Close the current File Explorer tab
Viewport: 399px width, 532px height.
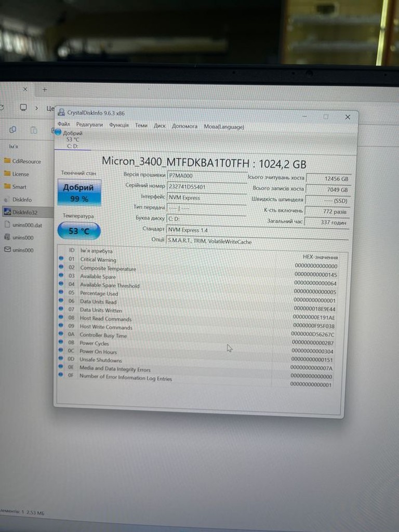(25, 89)
